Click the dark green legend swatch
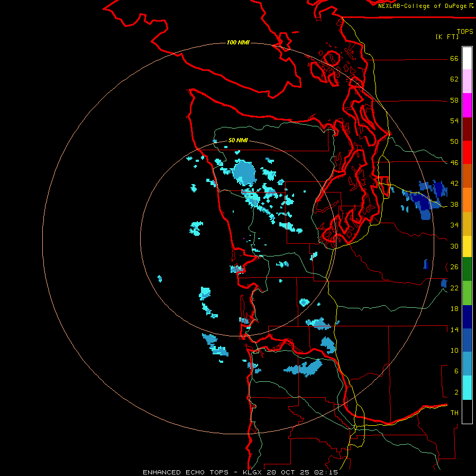This screenshot has height=476, width=476. point(467,269)
